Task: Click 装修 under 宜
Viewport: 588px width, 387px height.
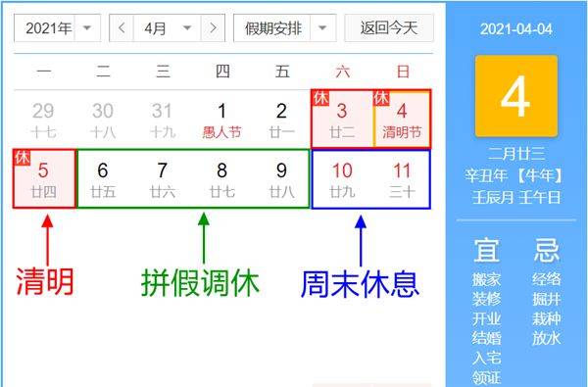Action: (486, 299)
